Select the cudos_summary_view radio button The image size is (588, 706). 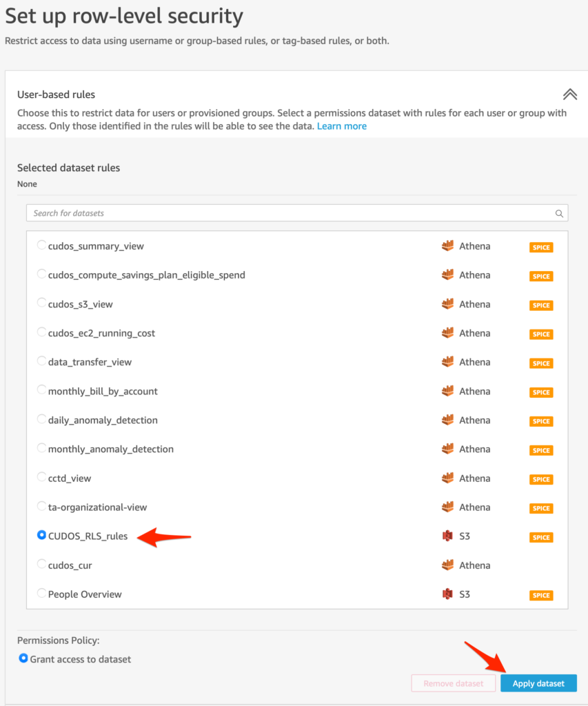point(42,245)
